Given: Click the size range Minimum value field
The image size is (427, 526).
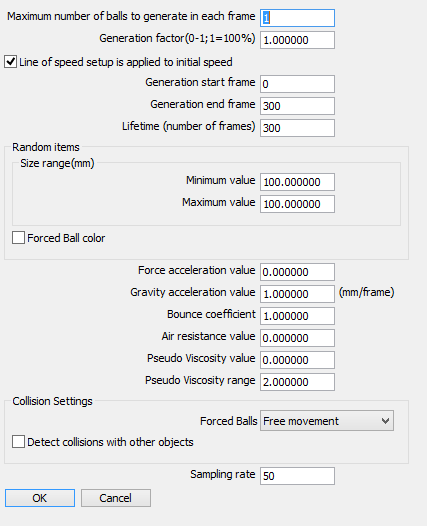Looking at the screenshot, I should coord(297,182).
